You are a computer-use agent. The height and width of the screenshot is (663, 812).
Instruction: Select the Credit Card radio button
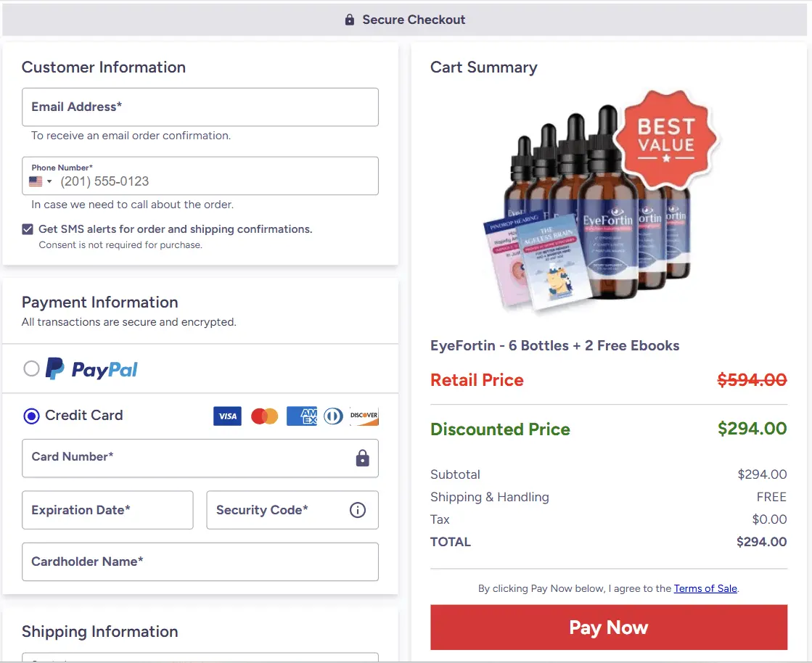(31, 416)
